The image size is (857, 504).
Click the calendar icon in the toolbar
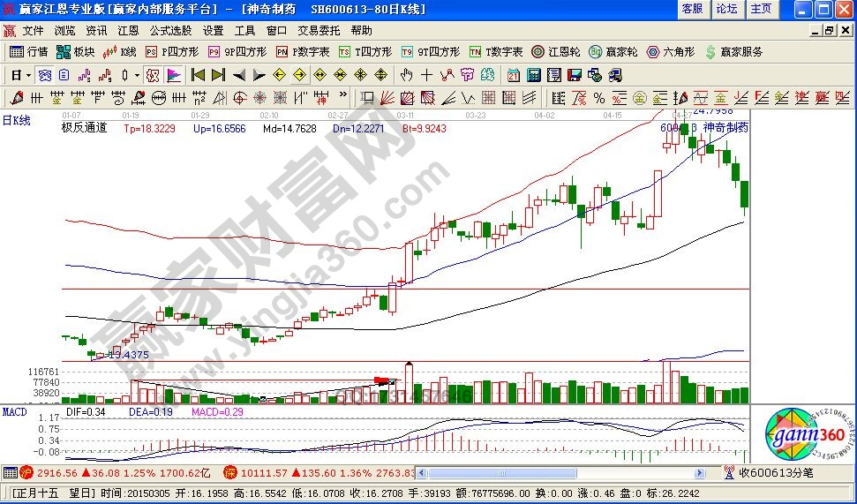pyautogui.click(x=513, y=75)
